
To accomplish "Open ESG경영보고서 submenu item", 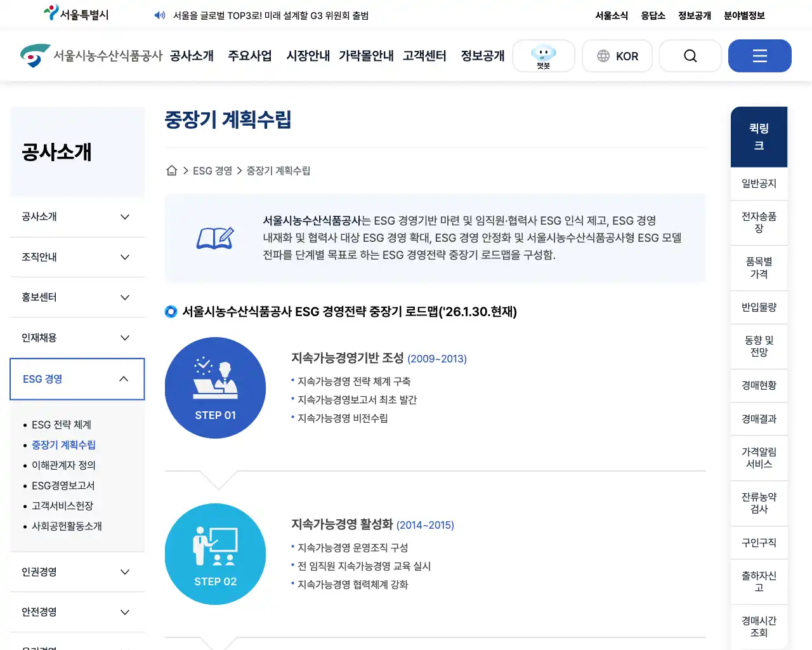I will 63,486.
